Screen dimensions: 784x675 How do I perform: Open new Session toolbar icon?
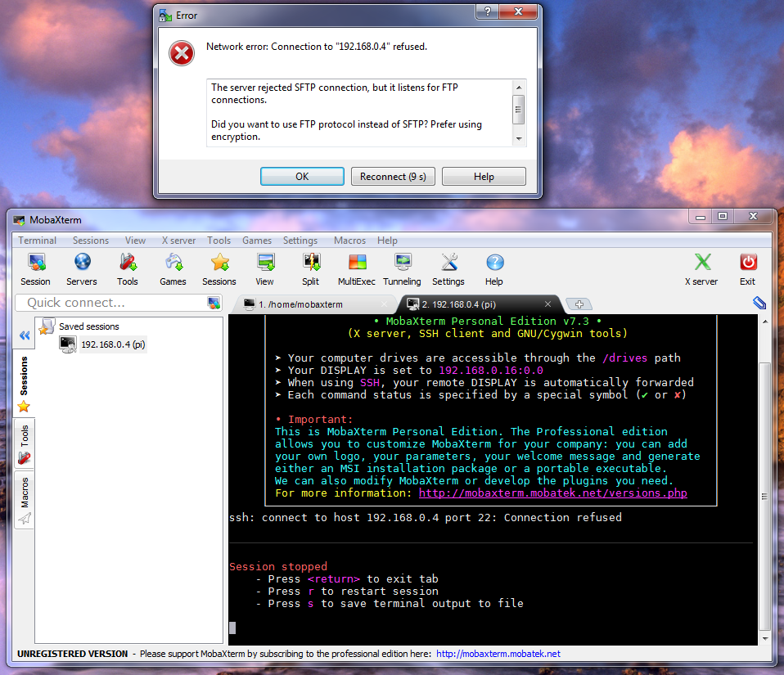tap(35, 269)
